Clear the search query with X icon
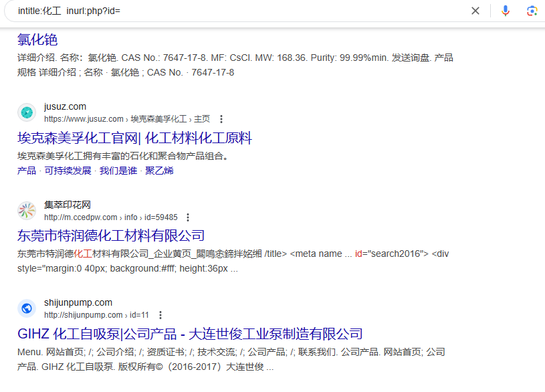Viewport: 545px width, 392px height. pyautogui.click(x=475, y=11)
